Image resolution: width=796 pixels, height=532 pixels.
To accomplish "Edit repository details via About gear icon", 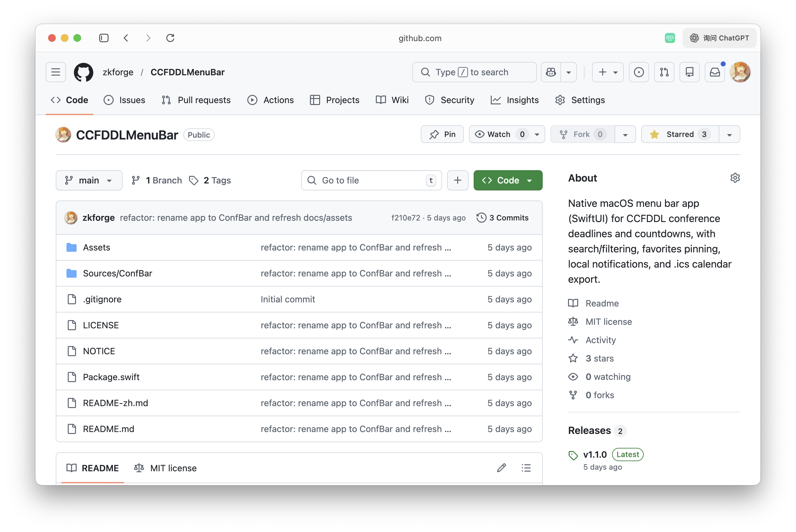I will point(735,178).
